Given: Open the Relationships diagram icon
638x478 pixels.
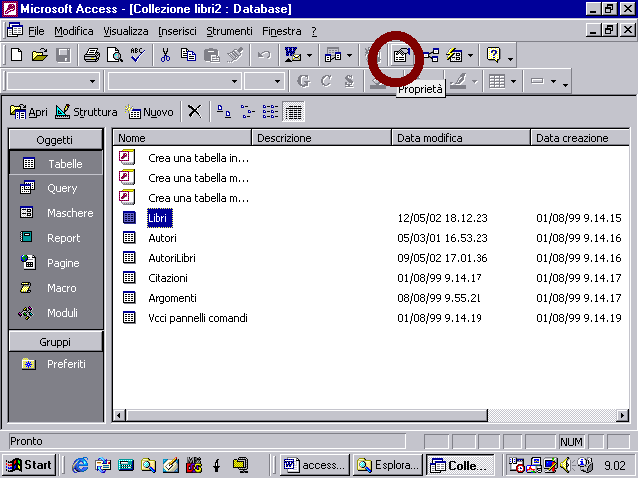Looking at the screenshot, I should [431, 55].
